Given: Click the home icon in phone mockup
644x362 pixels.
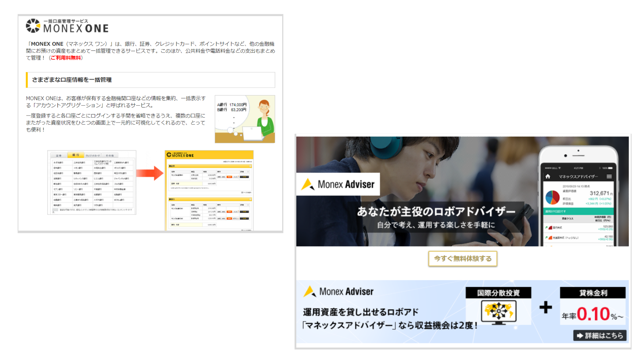Looking at the screenshot, I should [548, 177].
